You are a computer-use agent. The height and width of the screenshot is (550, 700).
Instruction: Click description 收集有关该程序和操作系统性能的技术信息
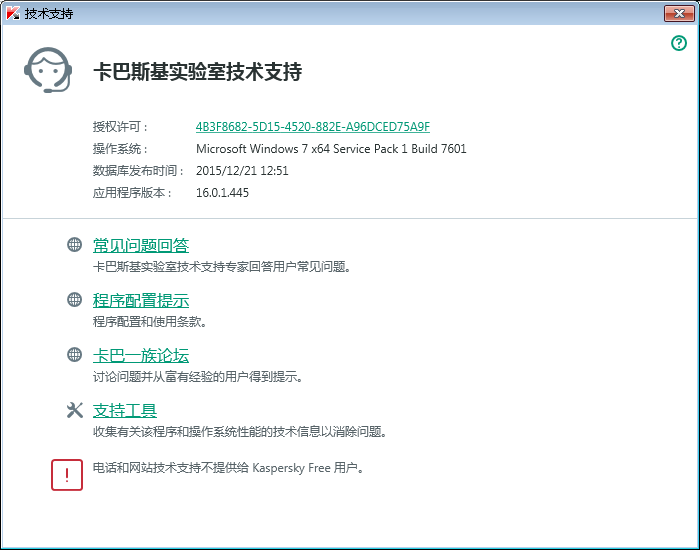coord(240,432)
